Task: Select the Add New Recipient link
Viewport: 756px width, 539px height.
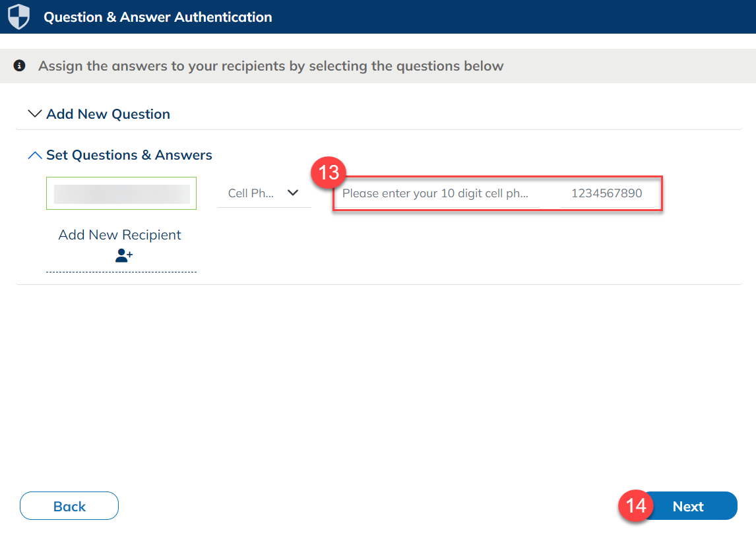Action: click(119, 234)
